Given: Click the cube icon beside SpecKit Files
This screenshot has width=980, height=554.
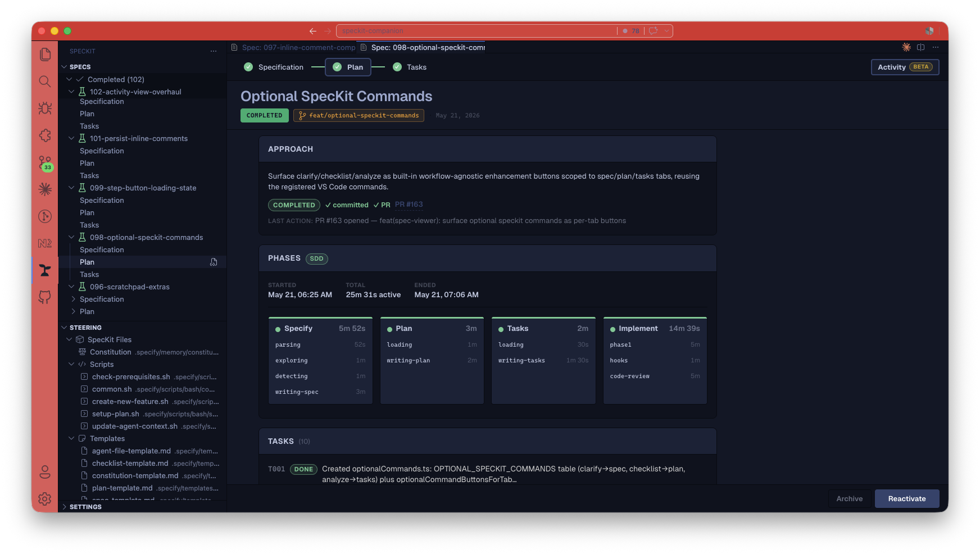Looking at the screenshot, I should [x=80, y=340].
